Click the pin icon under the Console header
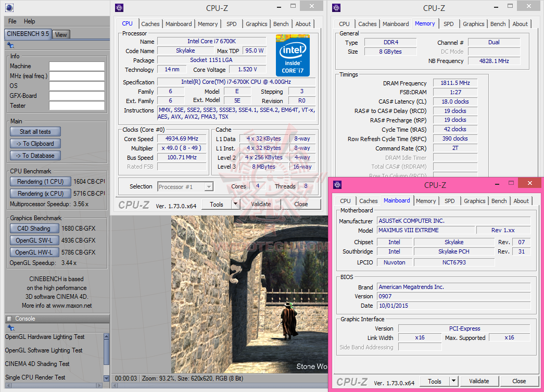Viewport: 544px width, 392px height. click(x=10, y=327)
